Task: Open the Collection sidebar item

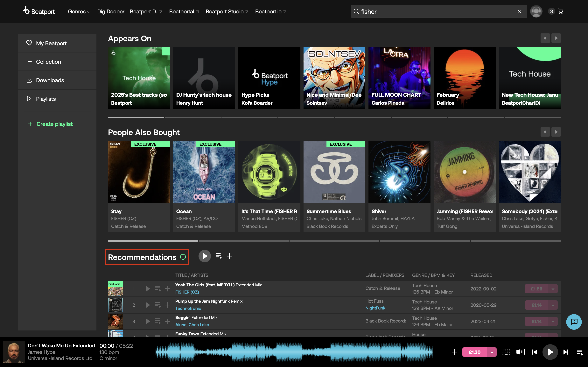Action: click(x=48, y=62)
